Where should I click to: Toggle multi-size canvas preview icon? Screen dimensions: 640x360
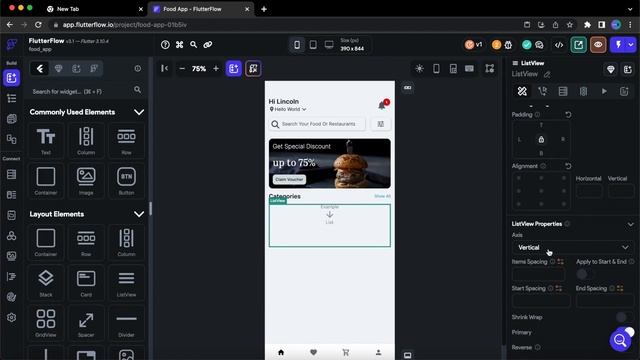coord(489,69)
